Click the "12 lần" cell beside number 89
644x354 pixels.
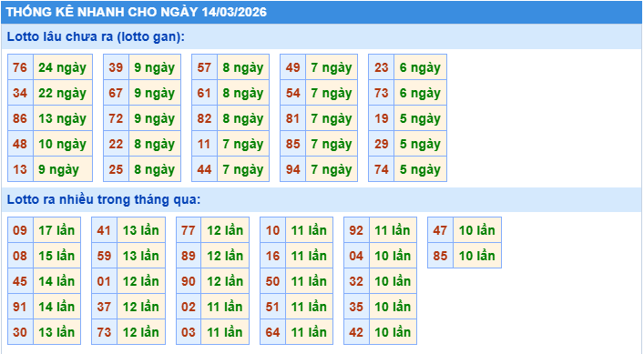click(225, 256)
